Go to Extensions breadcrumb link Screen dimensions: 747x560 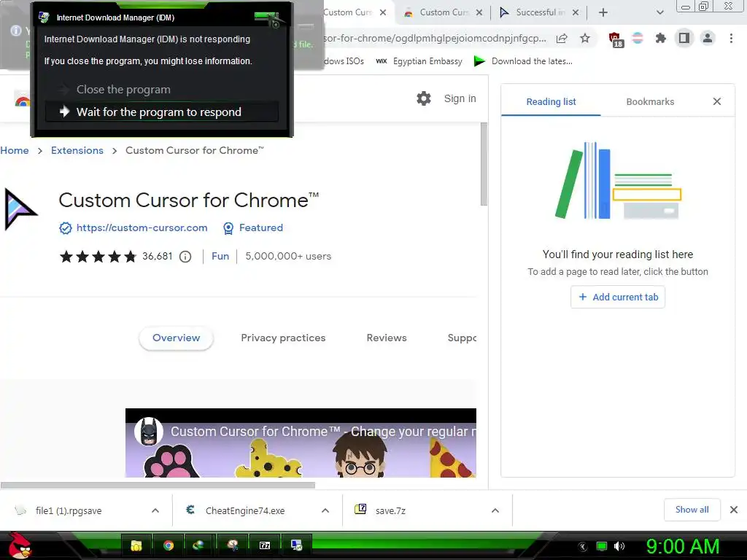click(77, 150)
